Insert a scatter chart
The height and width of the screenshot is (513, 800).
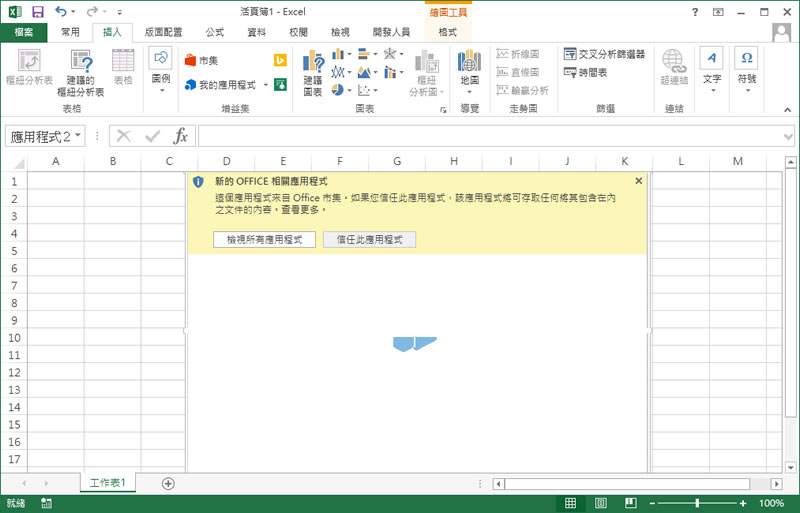(364, 90)
